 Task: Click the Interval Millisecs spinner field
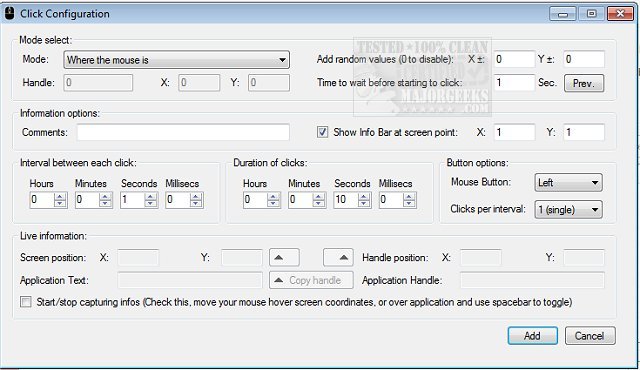(x=184, y=200)
